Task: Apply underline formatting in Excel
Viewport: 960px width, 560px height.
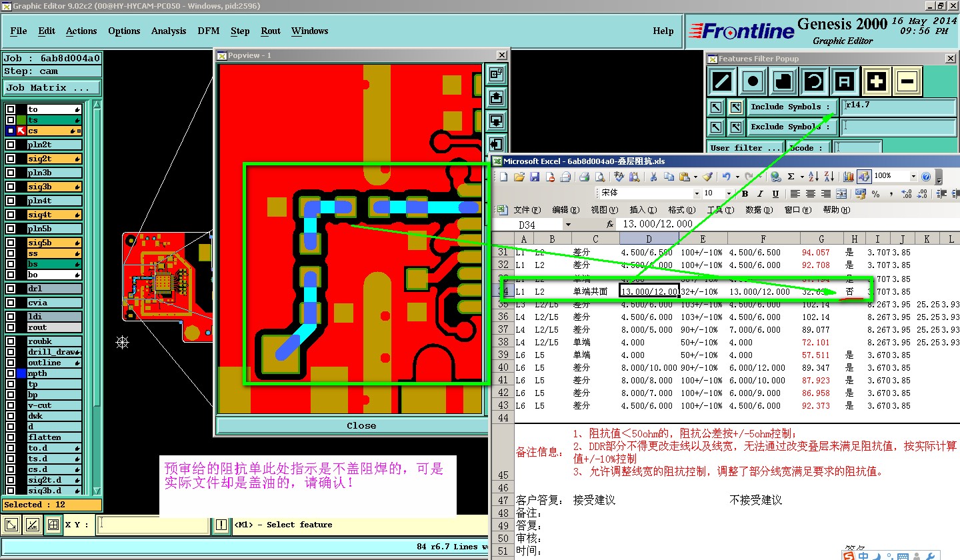Action: tap(775, 194)
